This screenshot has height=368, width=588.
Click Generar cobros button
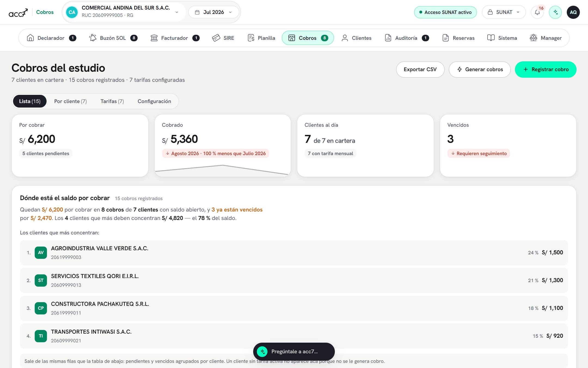tap(480, 70)
